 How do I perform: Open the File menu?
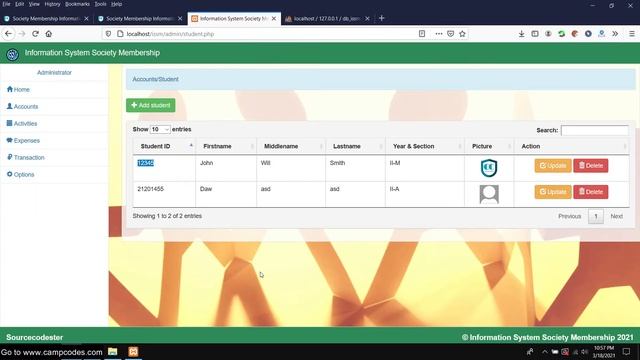coord(7,4)
